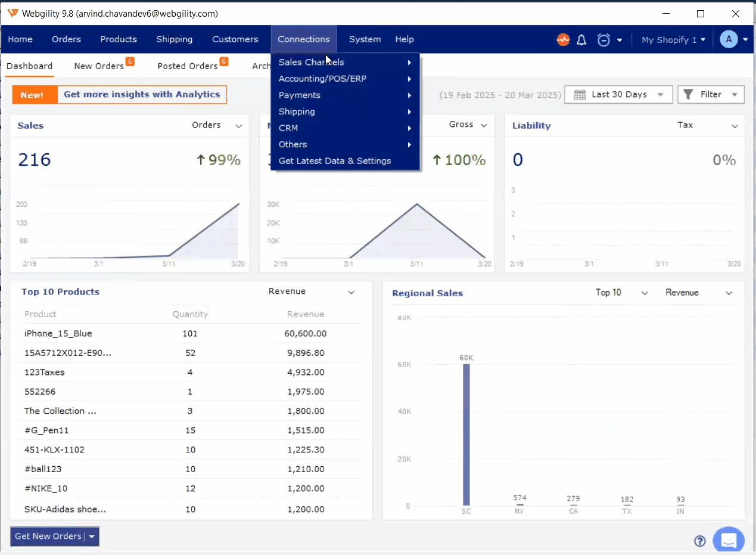
Task: Open the Accounting/POS/ERP submenu
Action: pyautogui.click(x=322, y=79)
